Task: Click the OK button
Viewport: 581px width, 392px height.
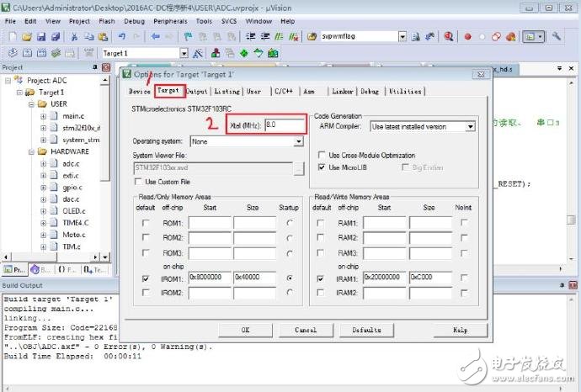Action: (245, 330)
